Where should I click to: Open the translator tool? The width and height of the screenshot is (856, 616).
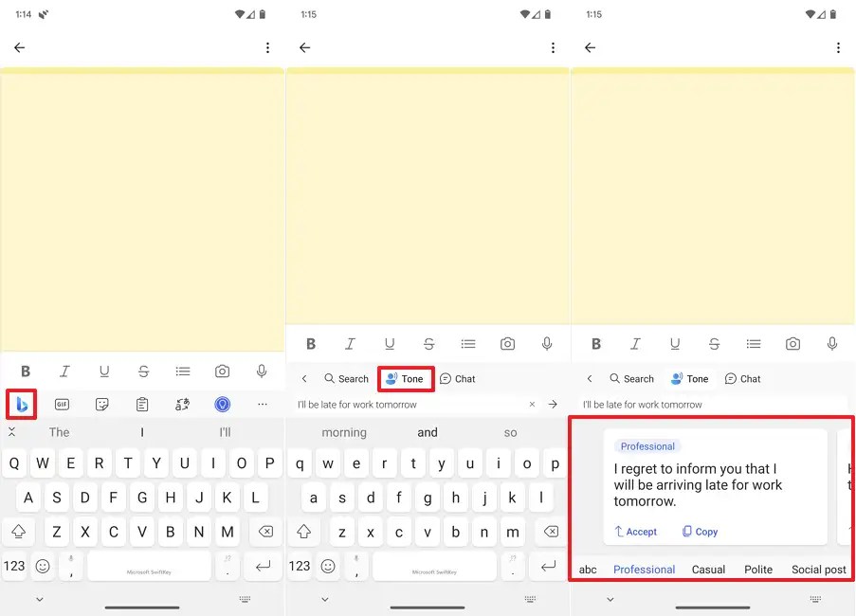(x=181, y=404)
